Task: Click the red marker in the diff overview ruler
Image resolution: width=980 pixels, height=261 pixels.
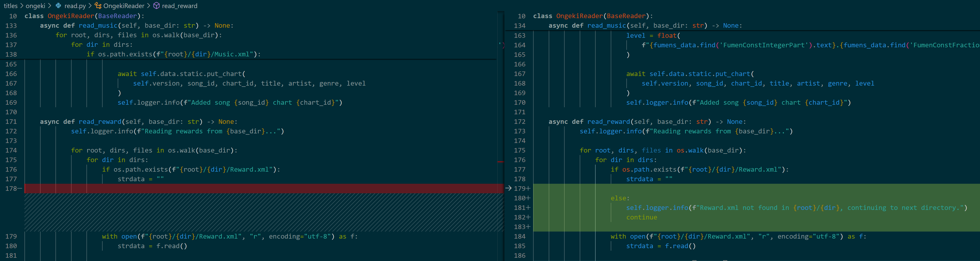Action: [501, 162]
